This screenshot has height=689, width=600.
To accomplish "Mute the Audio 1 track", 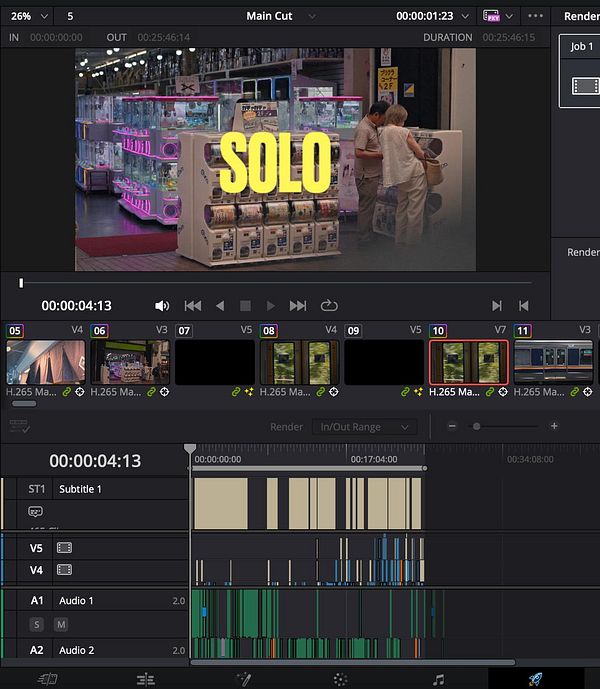I will (x=61, y=624).
